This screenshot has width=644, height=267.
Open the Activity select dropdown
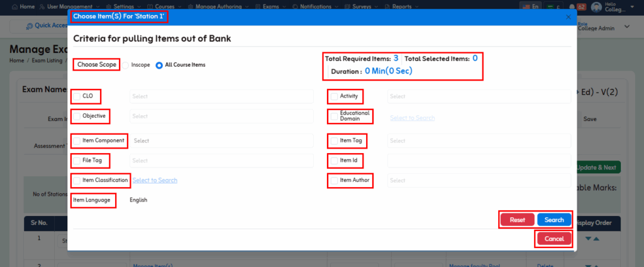[x=478, y=96]
